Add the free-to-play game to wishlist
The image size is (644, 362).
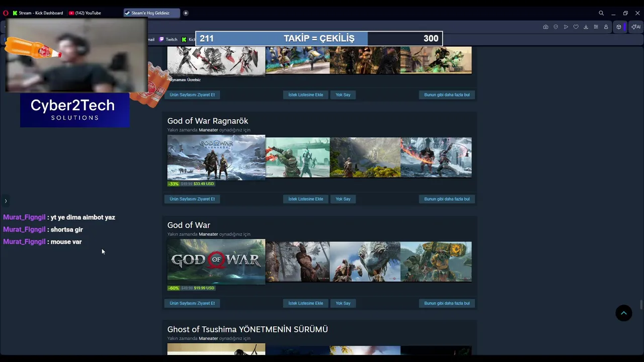[x=306, y=95]
